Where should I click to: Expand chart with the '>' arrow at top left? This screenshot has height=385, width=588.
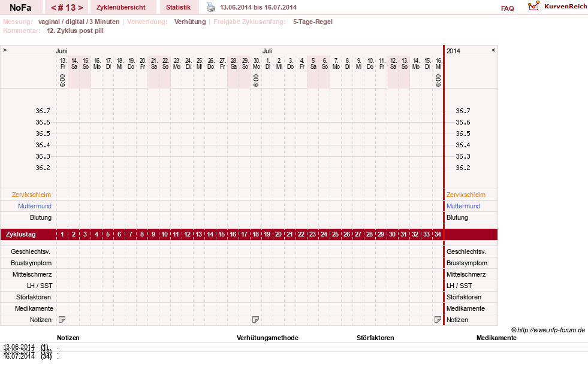[x=5, y=50]
